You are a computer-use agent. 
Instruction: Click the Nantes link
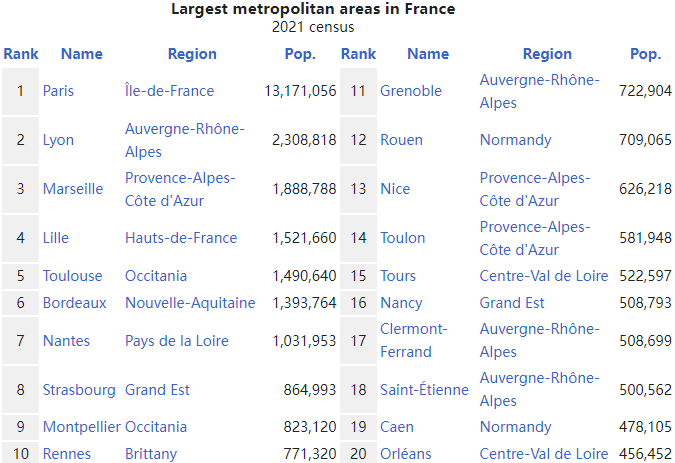tap(66, 341)
